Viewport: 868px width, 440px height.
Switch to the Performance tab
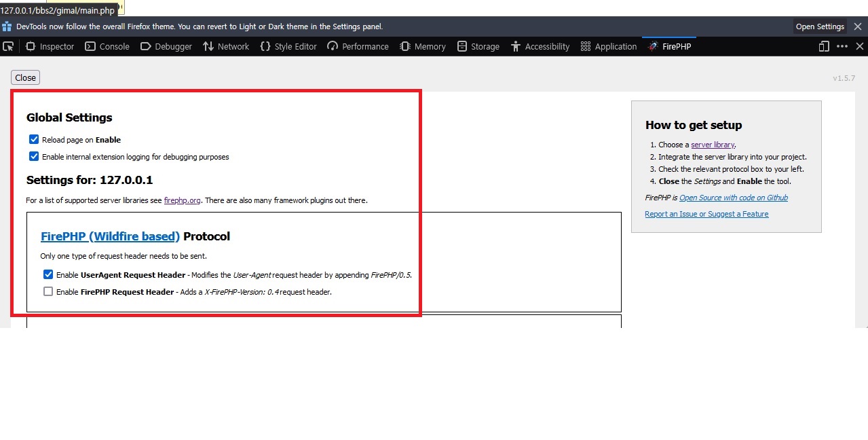coord(358,46)
